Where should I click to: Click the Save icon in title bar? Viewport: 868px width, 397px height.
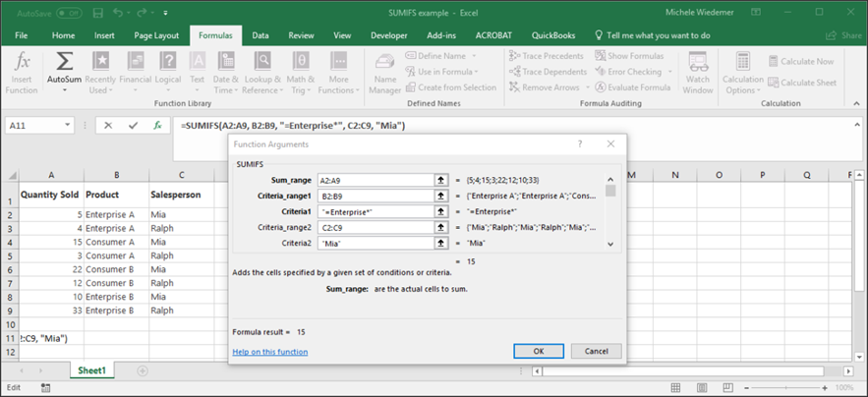(98, 12)
